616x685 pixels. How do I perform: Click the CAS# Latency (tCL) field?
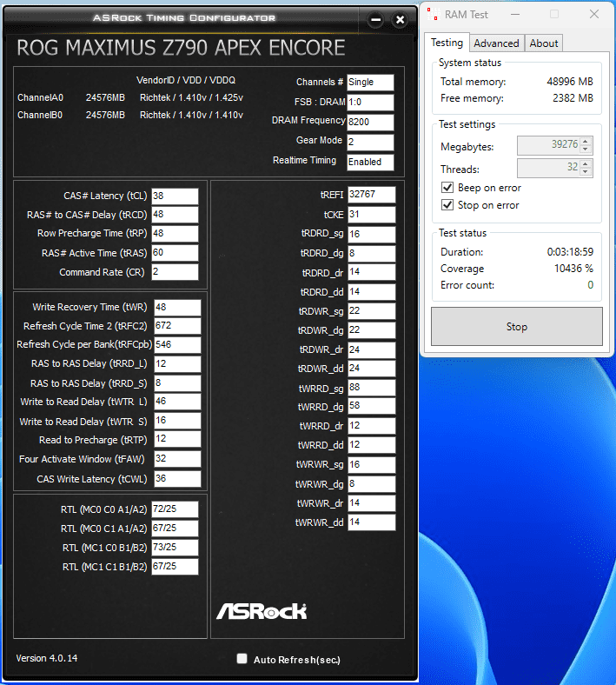(175, 196)
